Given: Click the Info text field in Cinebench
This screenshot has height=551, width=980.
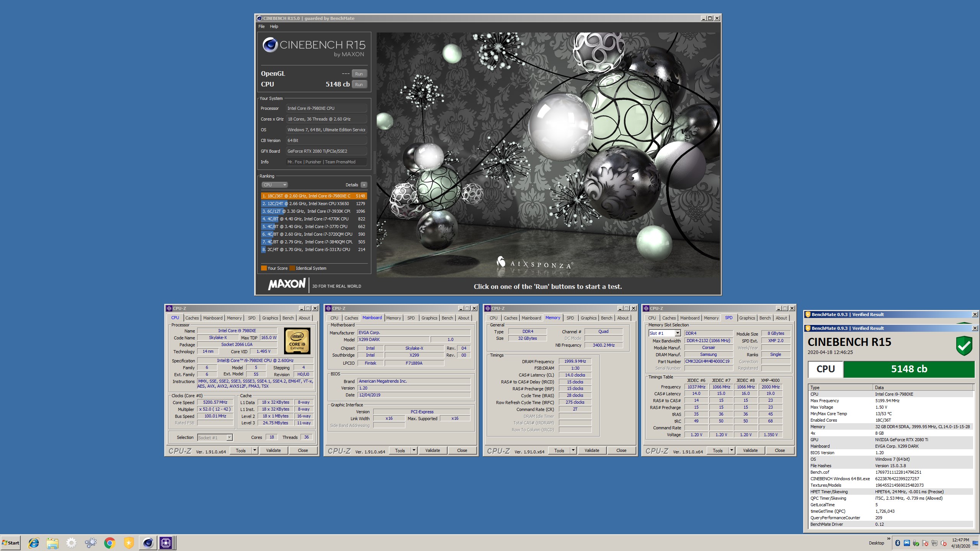Looking at the screenshot, I should tap(326, 162).
